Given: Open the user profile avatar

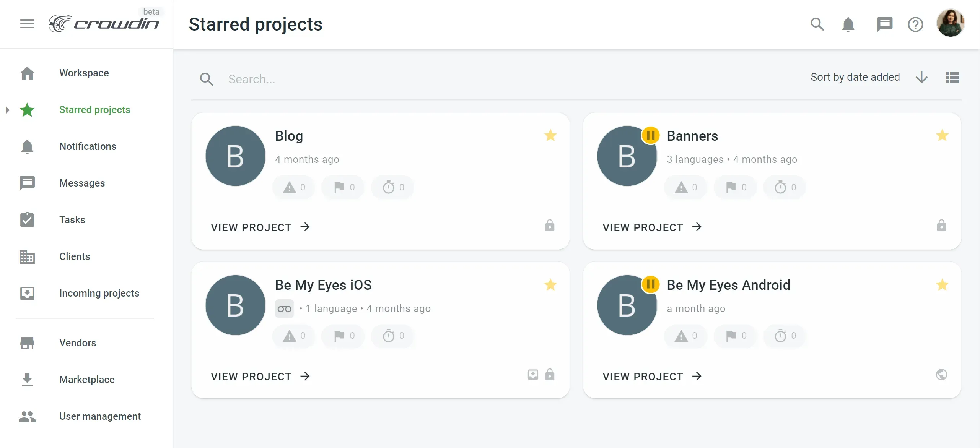Looking at the screenshot, I should pyautogui.click(x=950, y=24).
